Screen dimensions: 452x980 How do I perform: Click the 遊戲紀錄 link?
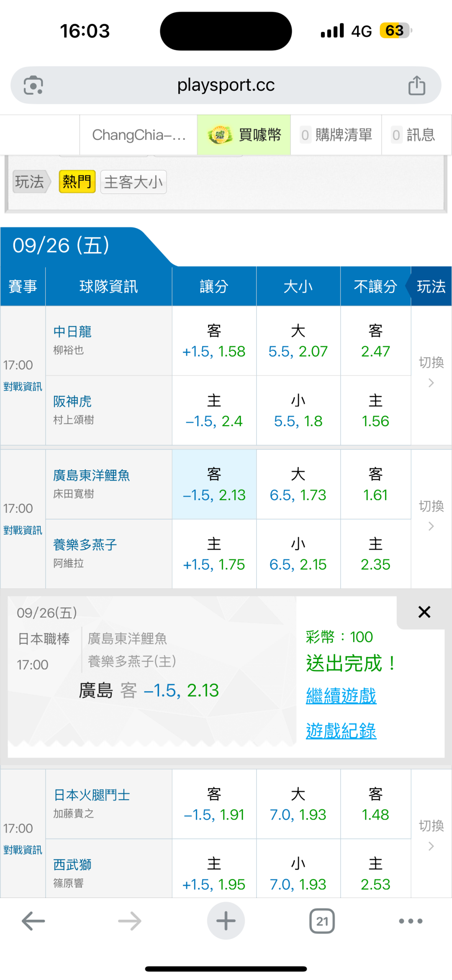341,731
